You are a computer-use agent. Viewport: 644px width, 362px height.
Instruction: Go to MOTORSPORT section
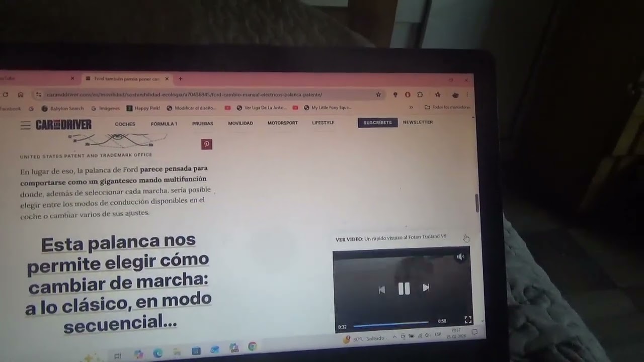[x=283, y=123]
